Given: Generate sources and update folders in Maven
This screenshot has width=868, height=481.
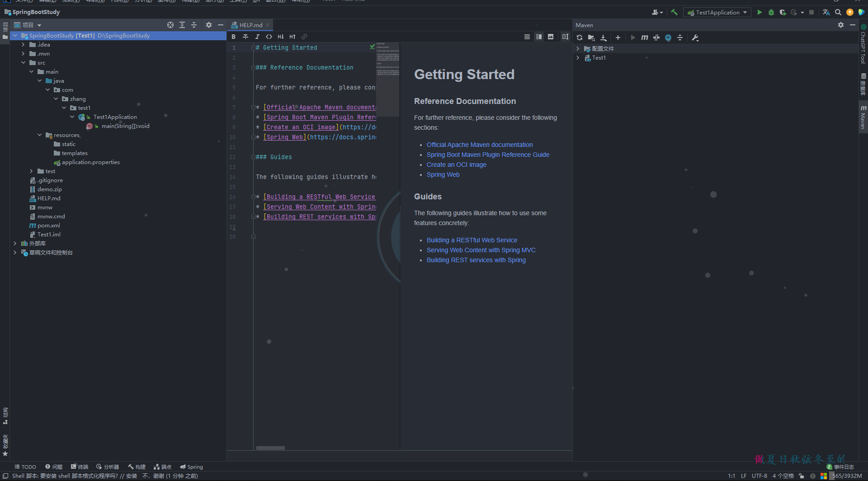Looking at the screenshot, I should [x=591, y=38].
